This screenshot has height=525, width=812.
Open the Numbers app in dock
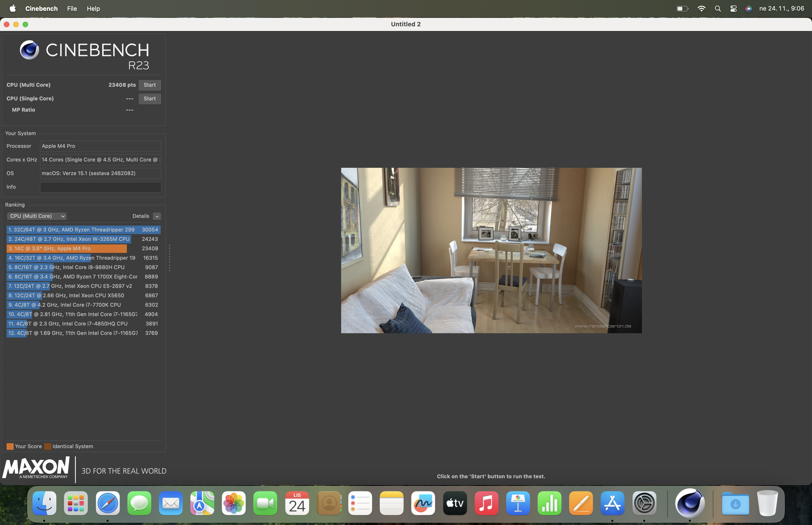point(549,503)
